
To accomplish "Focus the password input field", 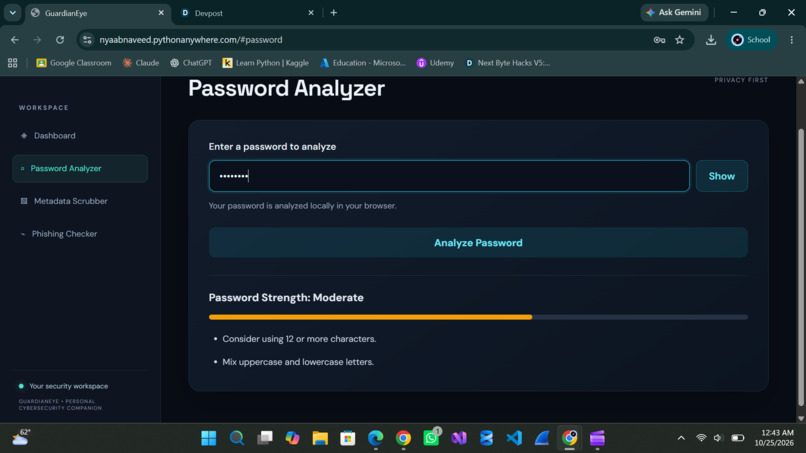I will tap(449, 176).
